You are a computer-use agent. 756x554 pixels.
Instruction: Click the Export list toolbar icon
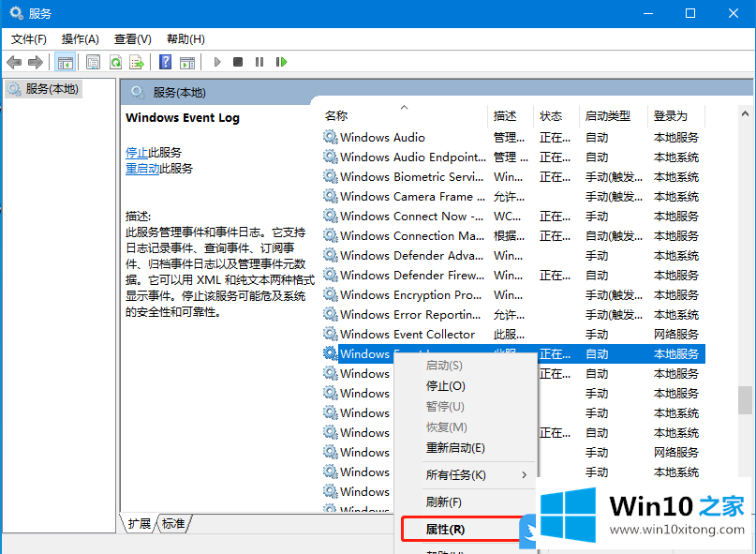tap(137, 62)
